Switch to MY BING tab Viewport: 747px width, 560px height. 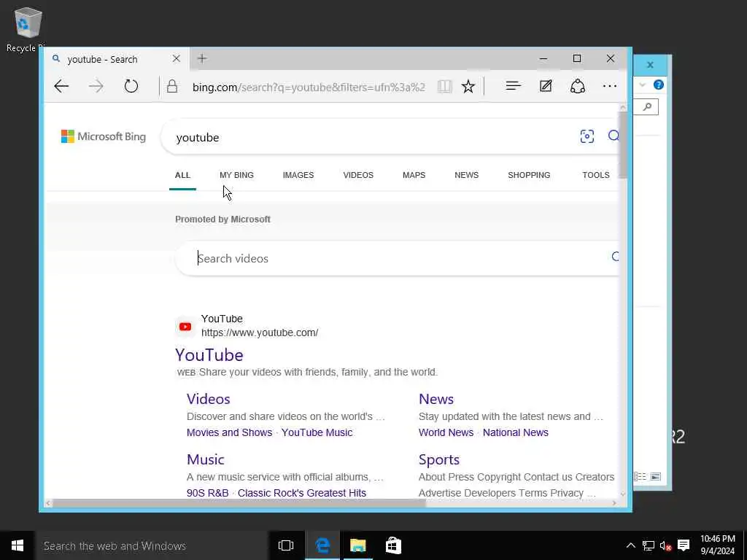[237, 175]
